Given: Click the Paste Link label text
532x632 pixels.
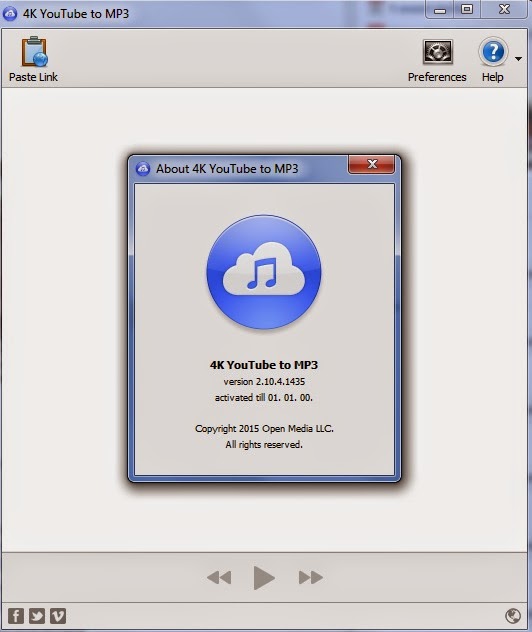Looking at the screenshot, I should click(x=33, y=77).
